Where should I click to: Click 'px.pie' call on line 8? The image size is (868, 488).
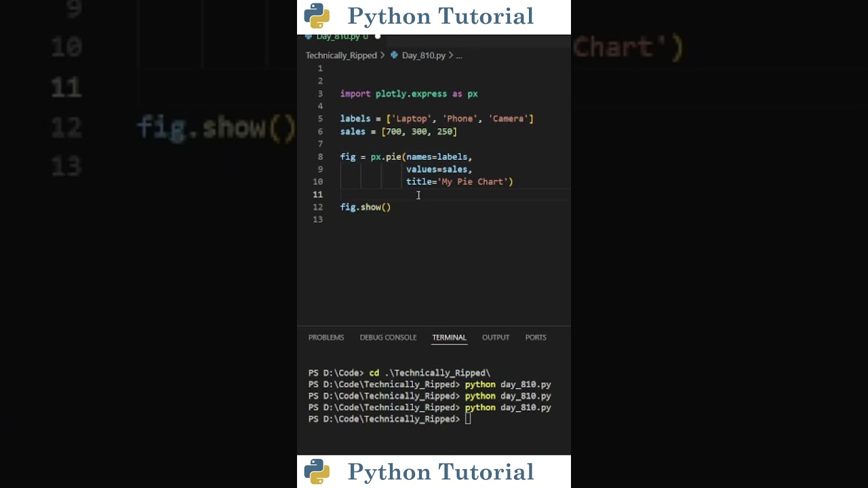[387, 157]
